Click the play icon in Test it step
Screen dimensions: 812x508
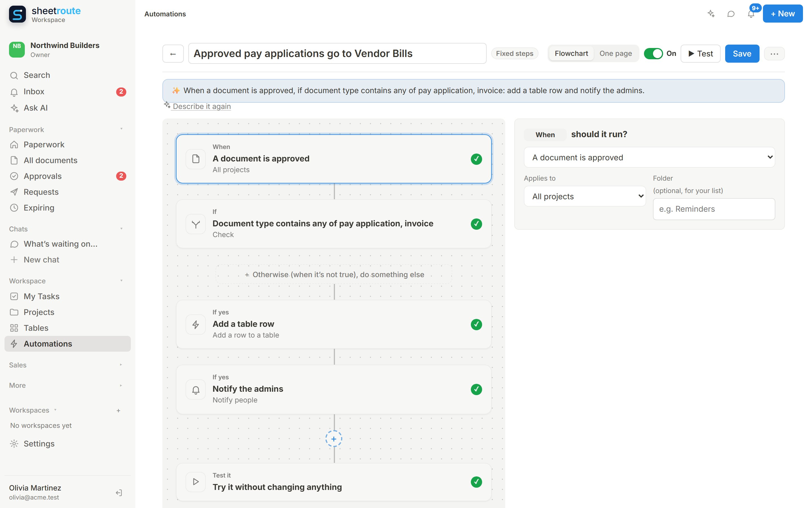pos(196,482)
